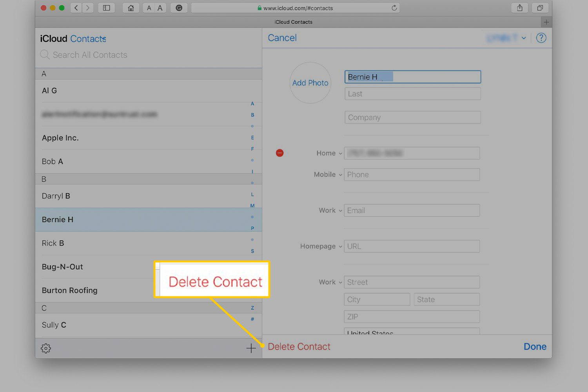This screenshot has height=392, width=588.
Task: Click the State field
Action: 447,299
